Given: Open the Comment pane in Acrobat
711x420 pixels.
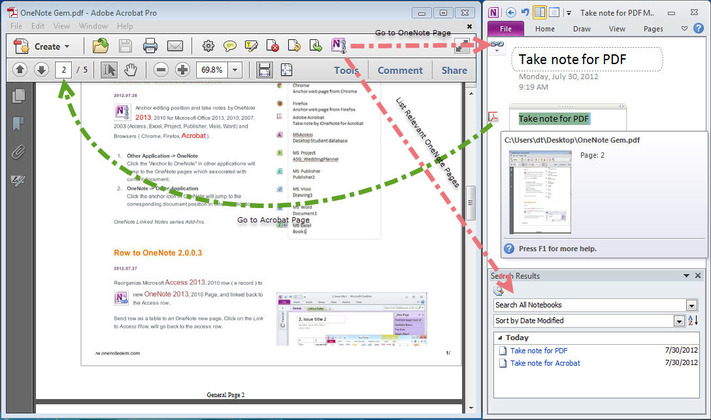Looking at the screenshot, I should [x=400, y=70].
